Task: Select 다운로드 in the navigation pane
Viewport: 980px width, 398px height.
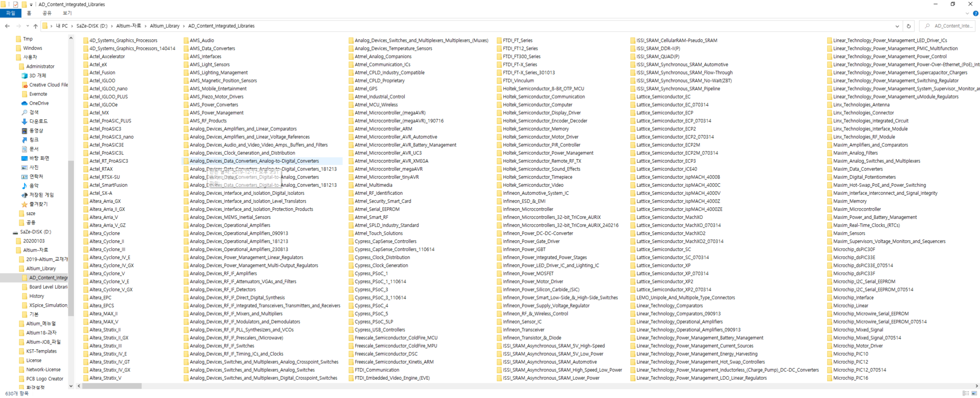Action: [38, 121]
